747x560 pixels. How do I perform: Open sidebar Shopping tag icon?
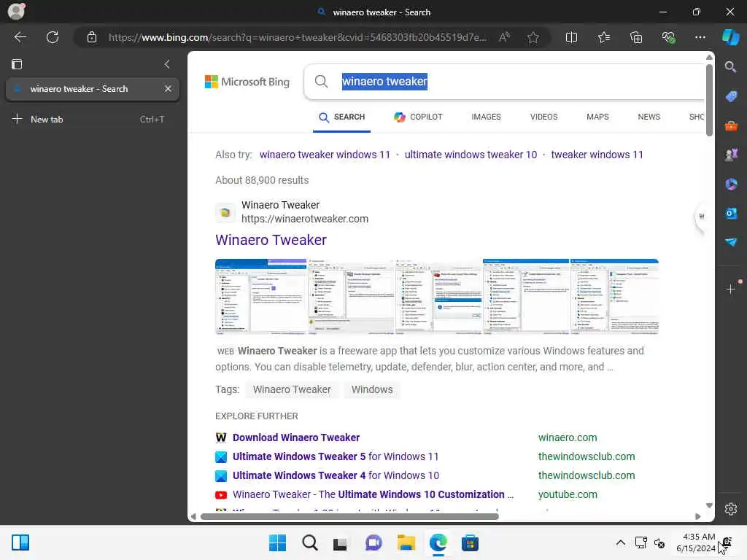731,96
